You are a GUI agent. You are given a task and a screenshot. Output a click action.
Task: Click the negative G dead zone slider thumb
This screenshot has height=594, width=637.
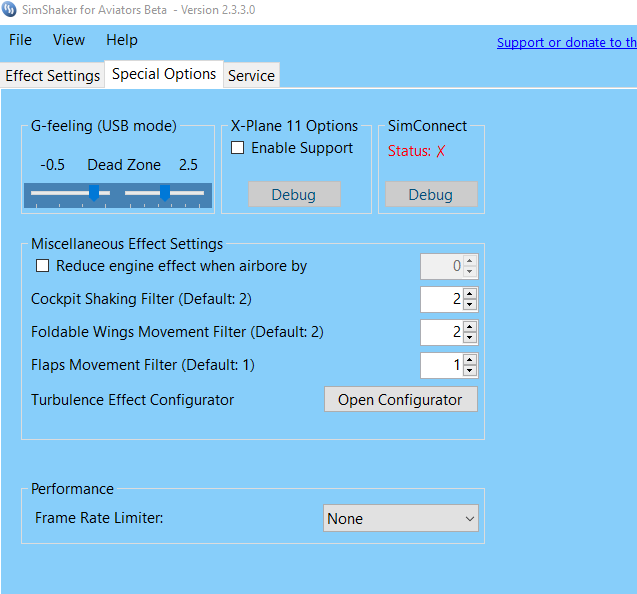click(x=94, y=193)
